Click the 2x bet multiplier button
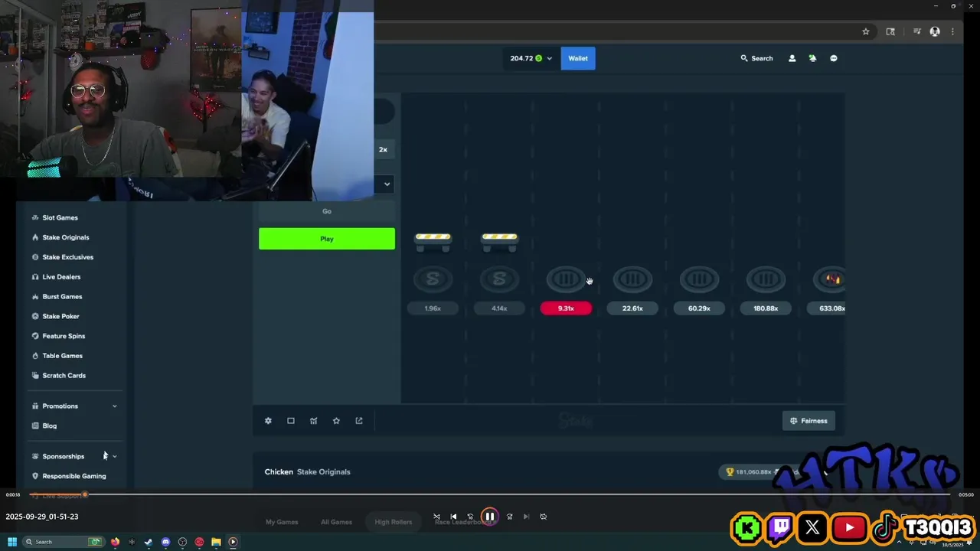Screen dimensions: 980x551 click(x=383, y=149)
